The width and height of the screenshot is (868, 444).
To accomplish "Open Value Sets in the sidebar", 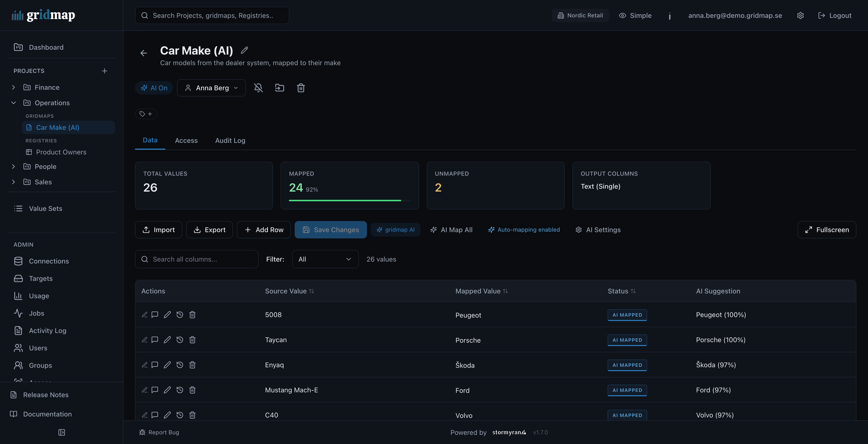I will point(61,209).
